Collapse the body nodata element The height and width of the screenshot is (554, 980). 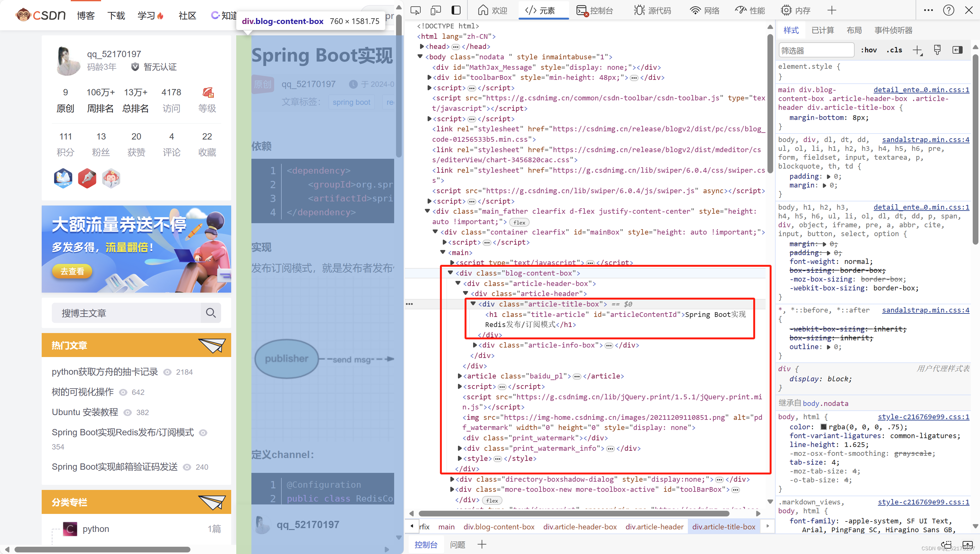[420, 57]
